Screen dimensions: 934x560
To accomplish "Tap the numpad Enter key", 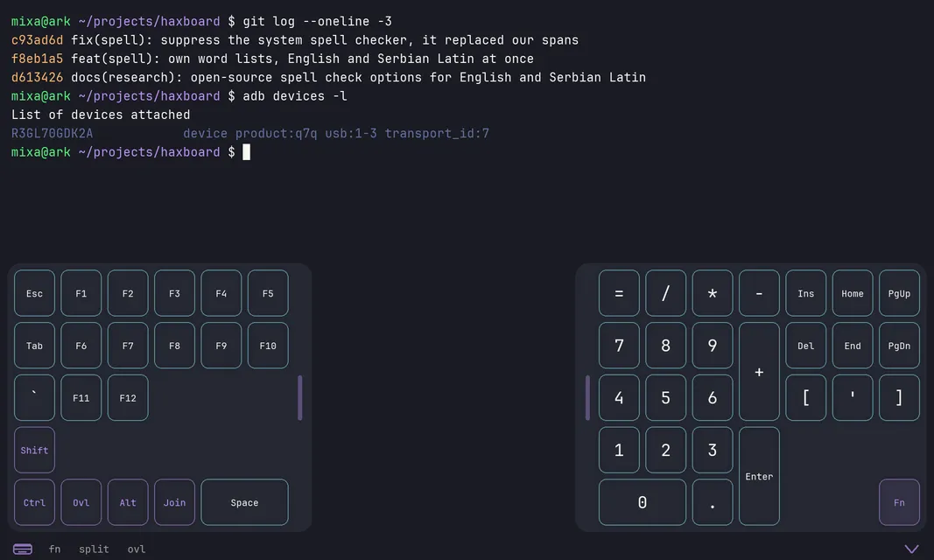I will point(759,476).
